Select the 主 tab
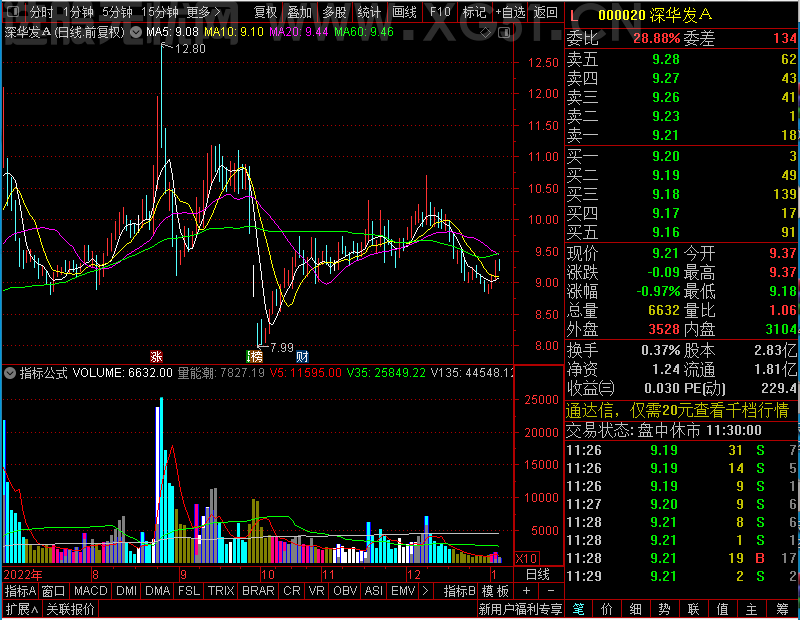 click(x=752, y=609)
